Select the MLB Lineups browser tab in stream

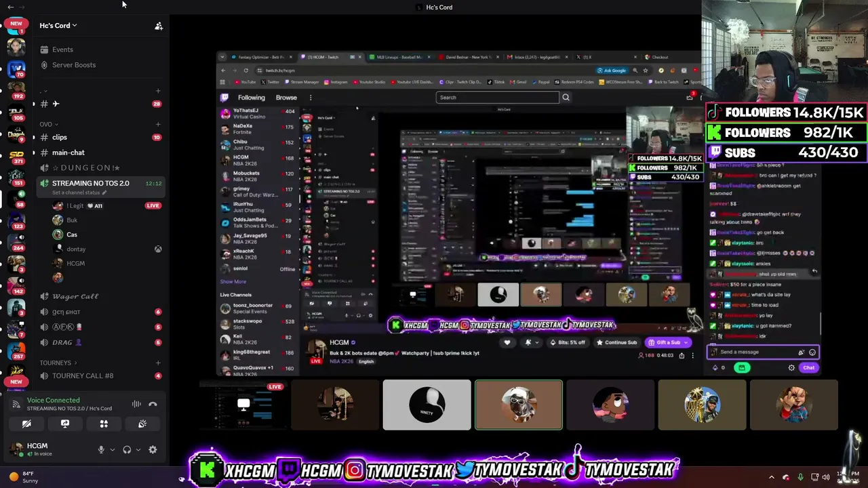click(399, 57)
